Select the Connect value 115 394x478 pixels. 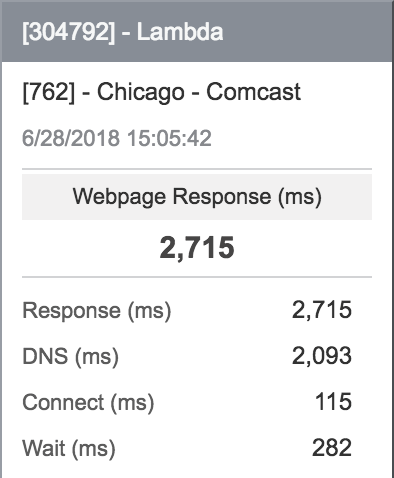tap(333, 401)
